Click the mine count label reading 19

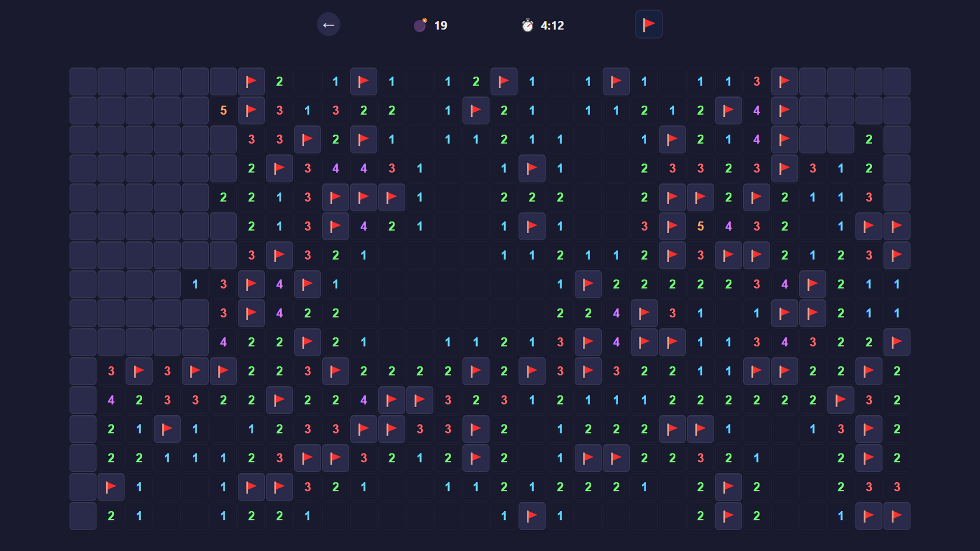point(440,25)
